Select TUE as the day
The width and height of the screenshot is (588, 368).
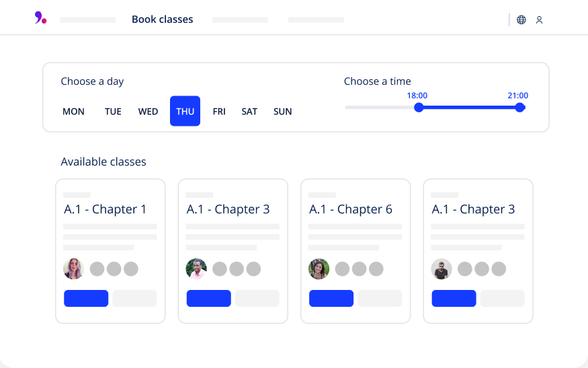pos(113,112)
